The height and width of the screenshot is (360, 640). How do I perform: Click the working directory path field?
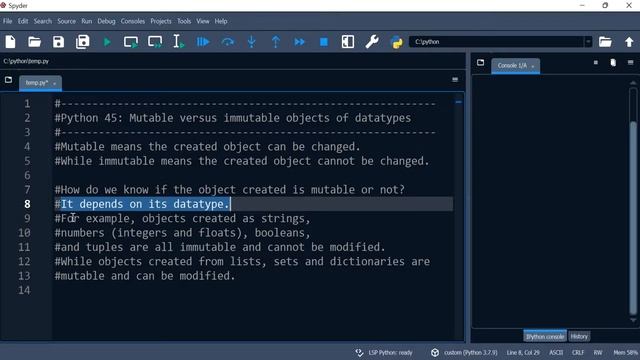[x=498, y=42]
